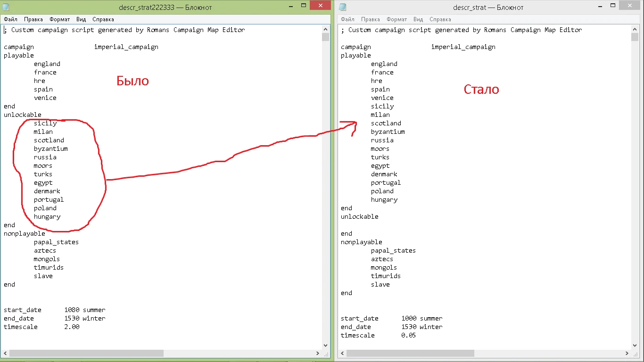
Task: Click "imperial_campaign" text in the right window
Action: 463,47
